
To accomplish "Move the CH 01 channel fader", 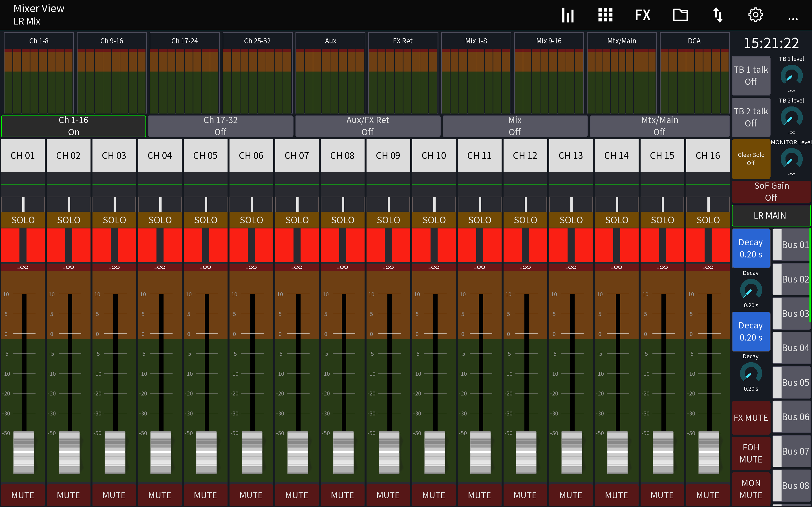I will [23, 453].
